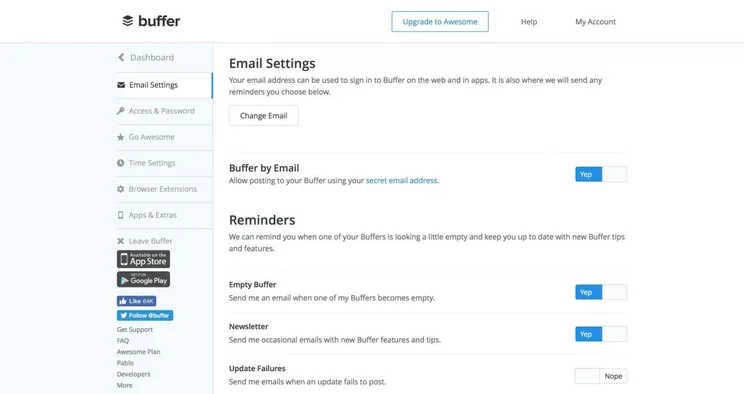Click the envelope icon for Email Settings
This screenshot has width=744, height=394.
coord(121,85)
